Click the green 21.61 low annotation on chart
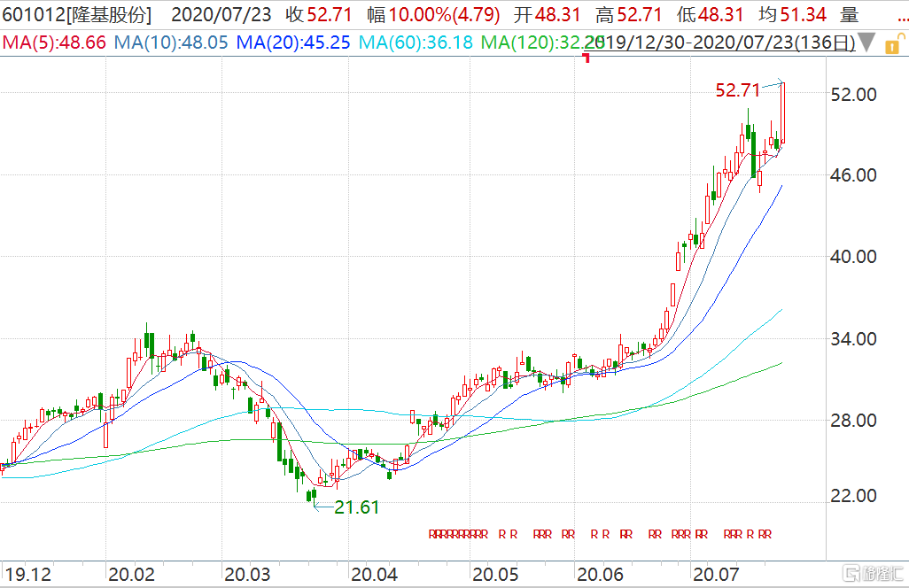The image size is (909, 588). tap(356, 507)
